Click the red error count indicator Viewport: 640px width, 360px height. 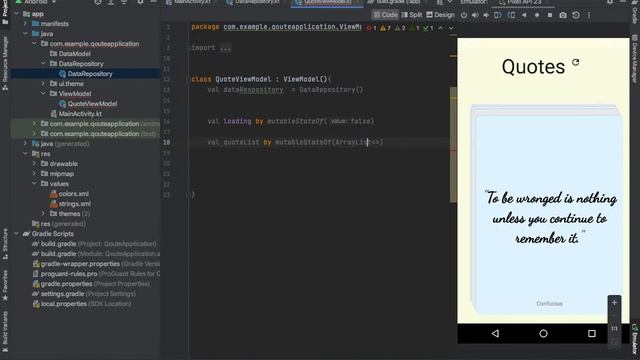[371, 28]
